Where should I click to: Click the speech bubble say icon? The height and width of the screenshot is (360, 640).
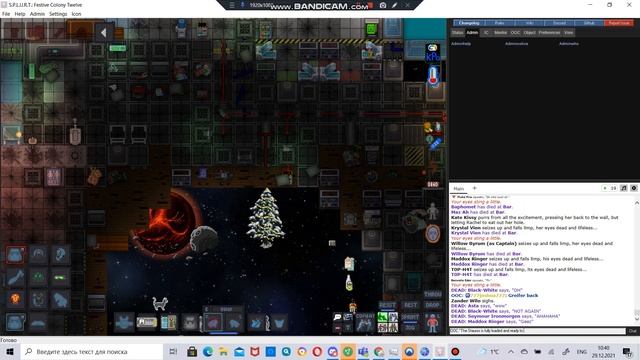pyautogui.click(x=338, y=317)
